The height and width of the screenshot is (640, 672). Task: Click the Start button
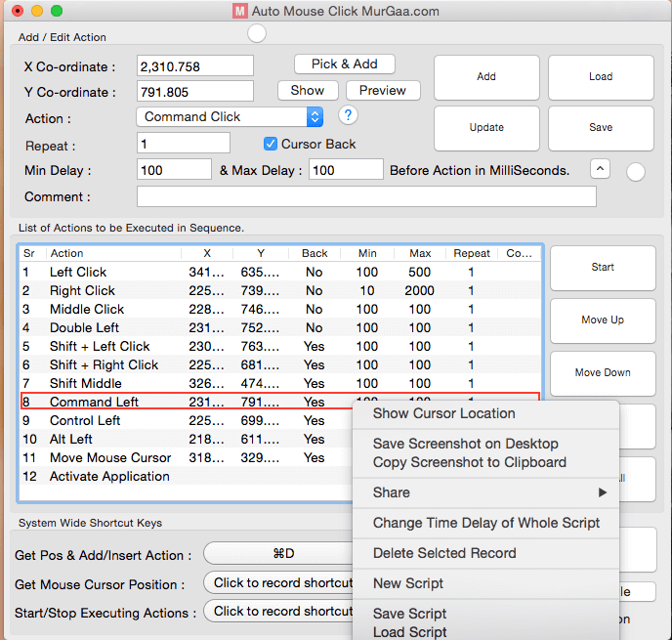[x=603, y=268]
